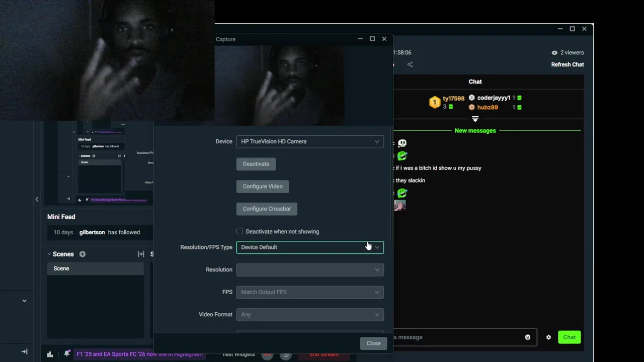Open the notifications bell icon

point(66,354)
